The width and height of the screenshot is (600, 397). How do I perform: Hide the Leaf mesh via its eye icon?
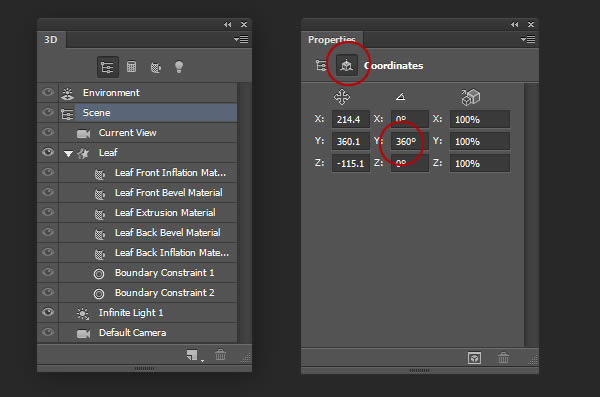(x=48, y=152)
